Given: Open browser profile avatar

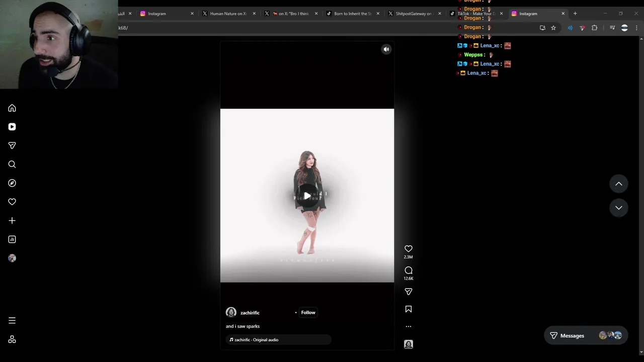Looking at the screenshot, I should click(624, 28).
